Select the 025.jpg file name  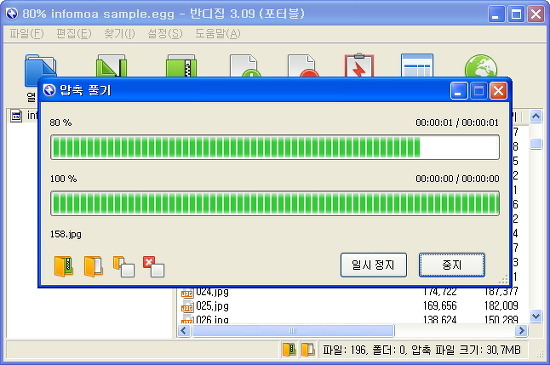click(212, 306)
